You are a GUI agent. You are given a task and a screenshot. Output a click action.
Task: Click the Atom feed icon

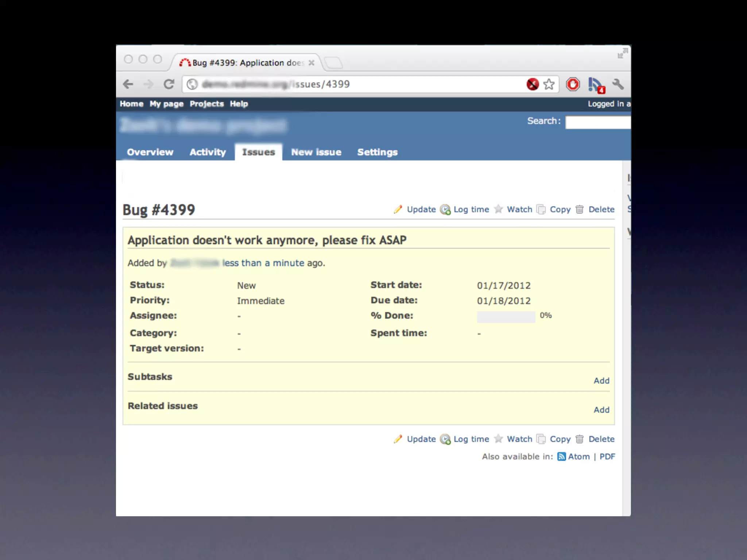(x=561, y=456)
